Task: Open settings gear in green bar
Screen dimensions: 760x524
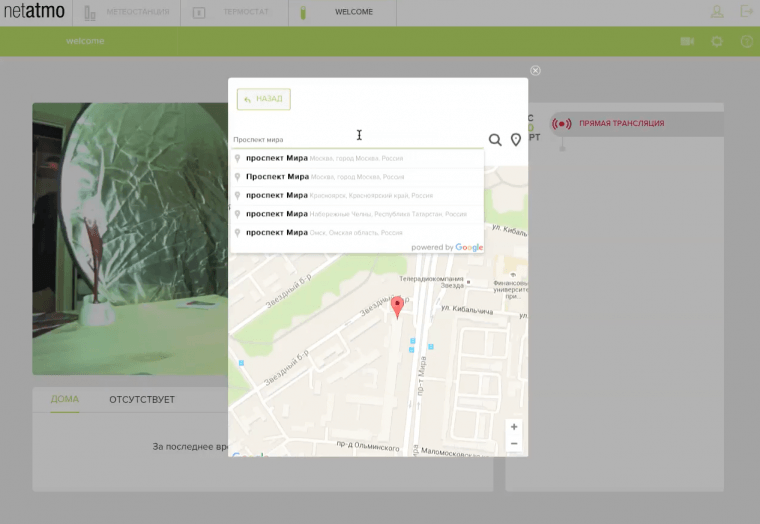Action: click(717, 41)
